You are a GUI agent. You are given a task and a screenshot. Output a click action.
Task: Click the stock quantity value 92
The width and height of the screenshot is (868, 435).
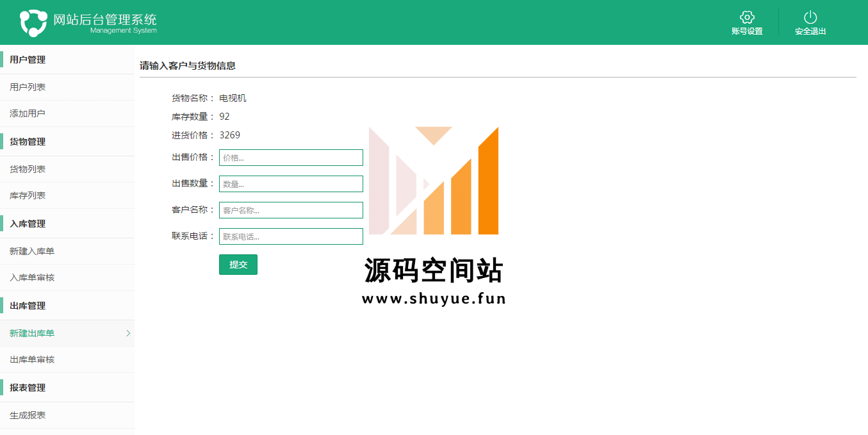(224, 117)
